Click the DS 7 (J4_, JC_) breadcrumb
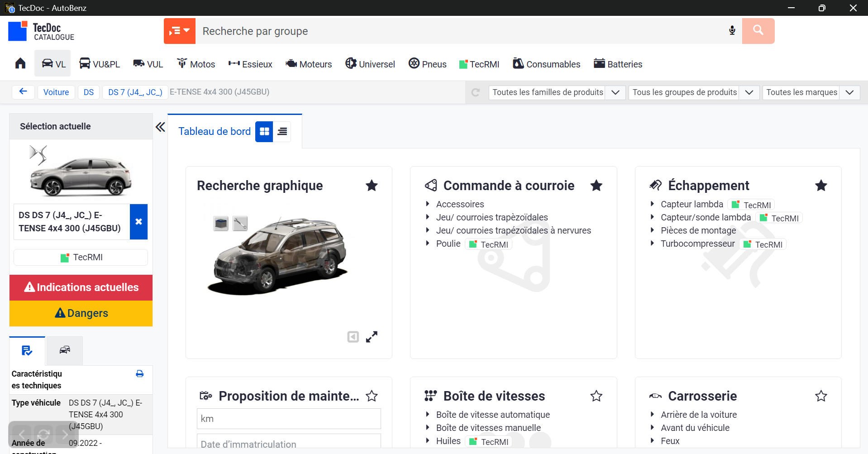This screenshot has width=868, height=454. coord(135,92)
